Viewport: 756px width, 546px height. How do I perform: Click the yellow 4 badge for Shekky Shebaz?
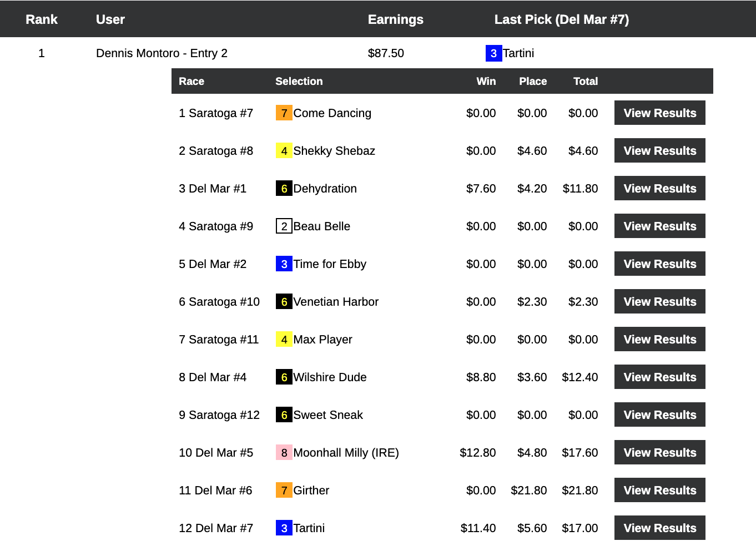pyautogui.click(x=284, y=151)
